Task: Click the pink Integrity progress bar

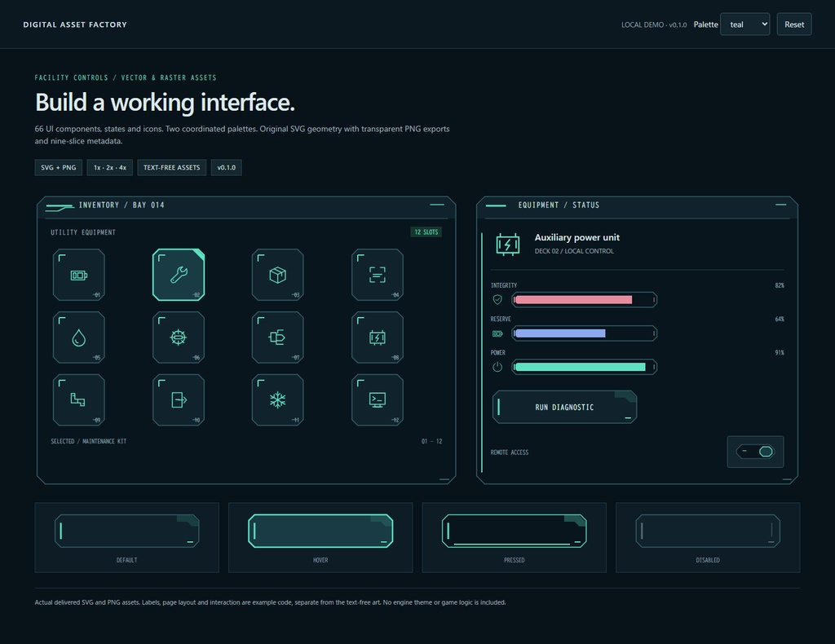Action: pyautogui.click(x=584, y=300)
